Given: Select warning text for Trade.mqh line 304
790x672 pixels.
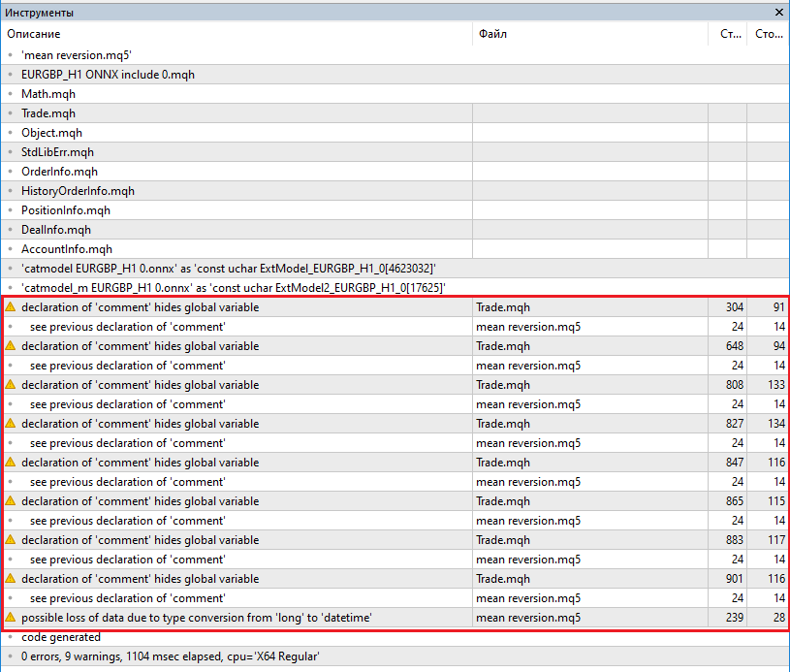Looking at the screenshot, I should coord(140,307).
